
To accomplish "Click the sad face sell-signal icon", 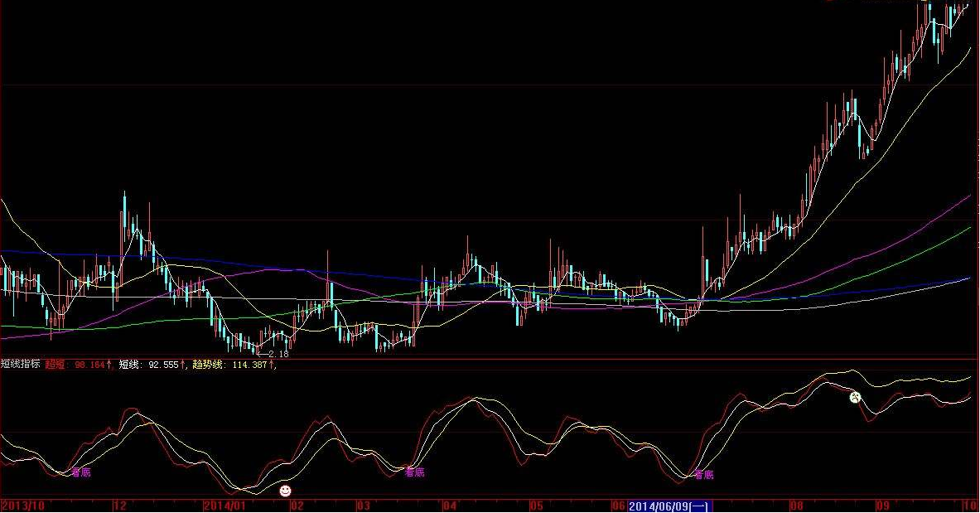I will click(x=855, y=397).
